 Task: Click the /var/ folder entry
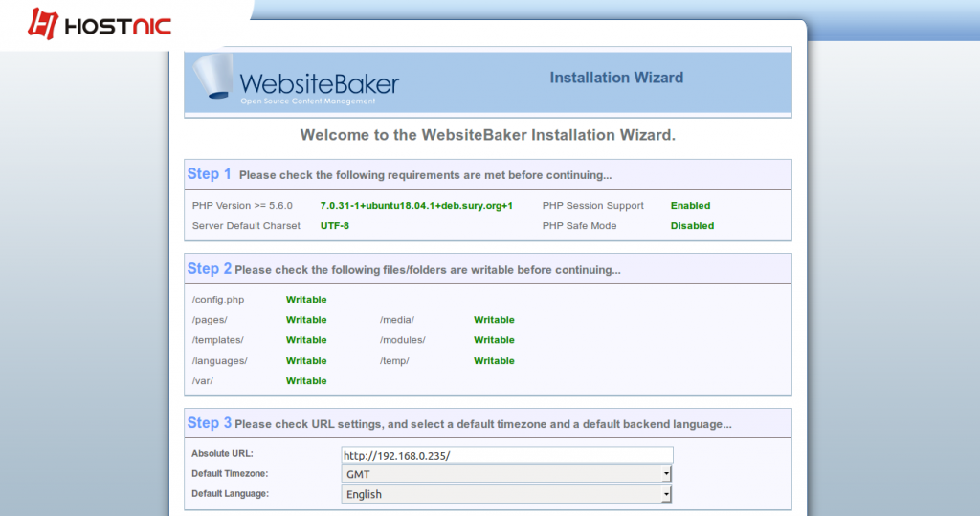tap(203, 380)
